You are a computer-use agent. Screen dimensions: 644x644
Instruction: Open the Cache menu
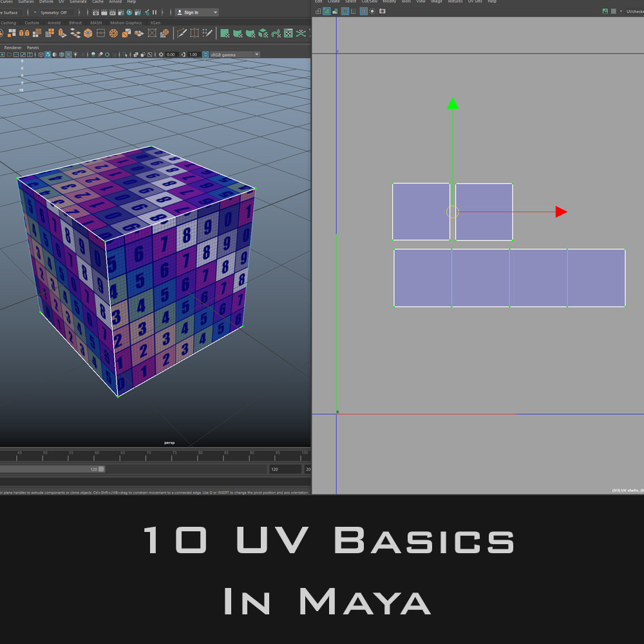point(98,2)
